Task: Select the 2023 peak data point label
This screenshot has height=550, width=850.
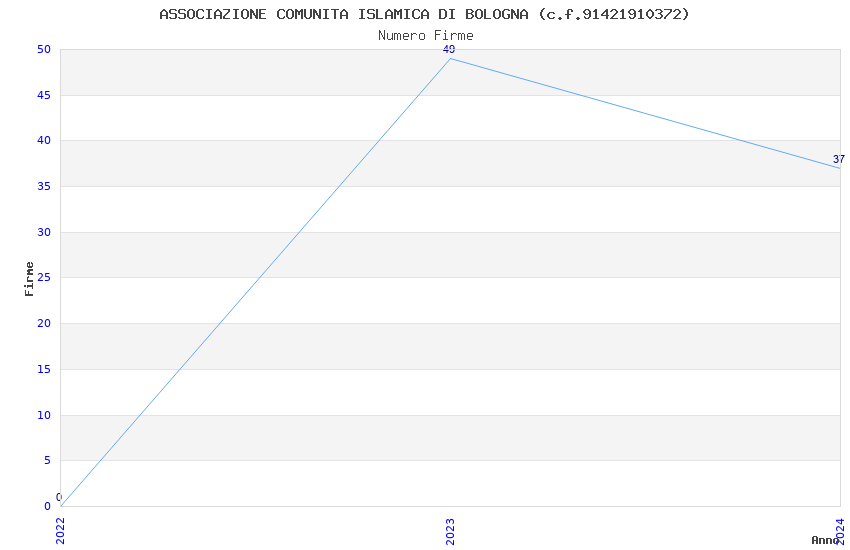Action: click(x=449, y=49)
